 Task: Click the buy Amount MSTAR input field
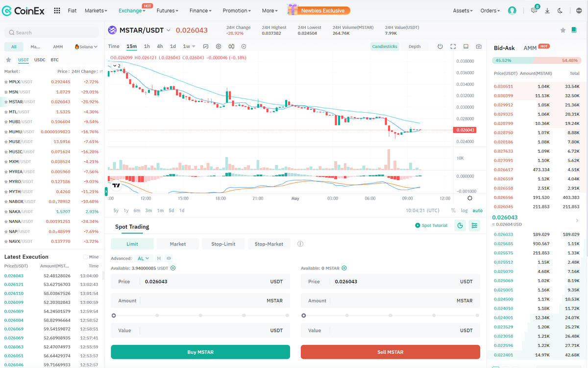click(200, 301)
